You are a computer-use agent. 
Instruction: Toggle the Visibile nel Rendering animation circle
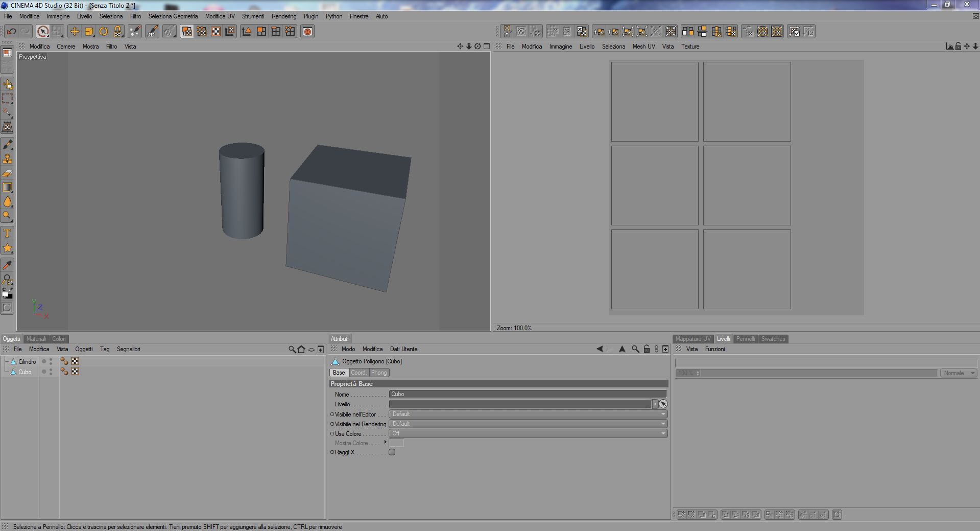pyautogui.click(x=332, y=424)
